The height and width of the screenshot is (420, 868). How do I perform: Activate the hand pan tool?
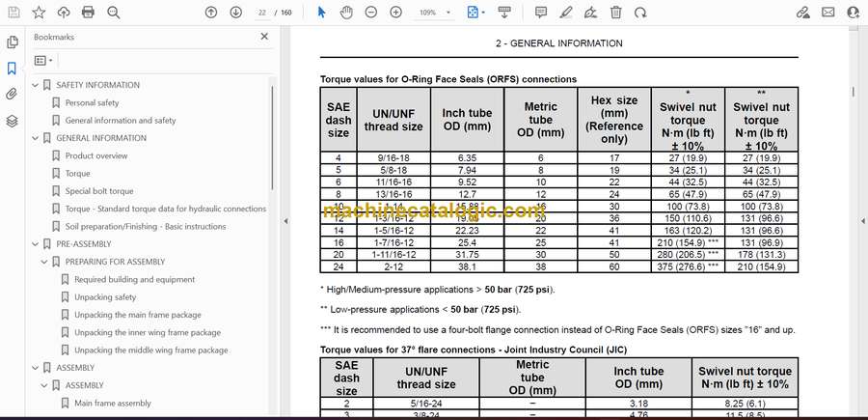[346, 13]
